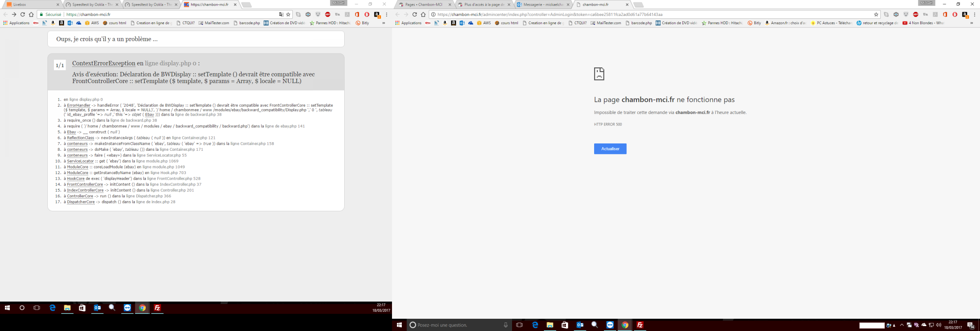Screen dimensions: 980x331
Task: Switch to the Messagerie Outlook tab
Action: coord(543,4)
